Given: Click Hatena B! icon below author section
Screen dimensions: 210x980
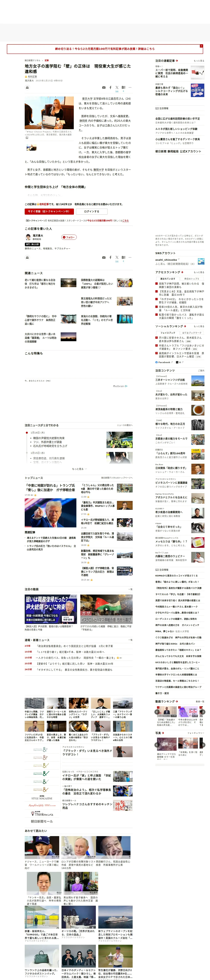Looking at the screenshot, I should pos(123,258).
